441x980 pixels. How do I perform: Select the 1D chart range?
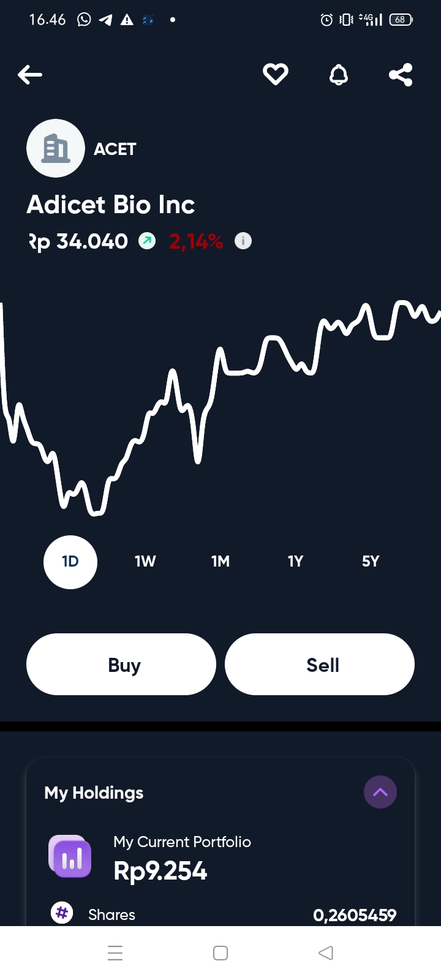pos(70,562)
